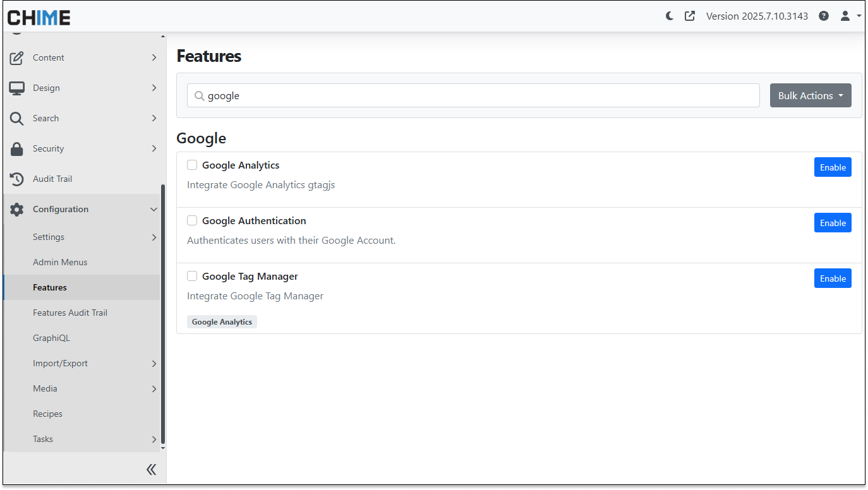This screenshot has height=490, width=868.
Task: Click the Search magnifier icon in sidebar
Action: [17, 118]
